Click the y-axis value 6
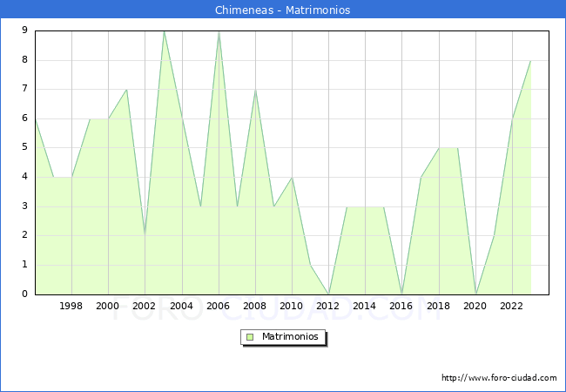Viewport: 566px width, 392px height. (24, 118)
